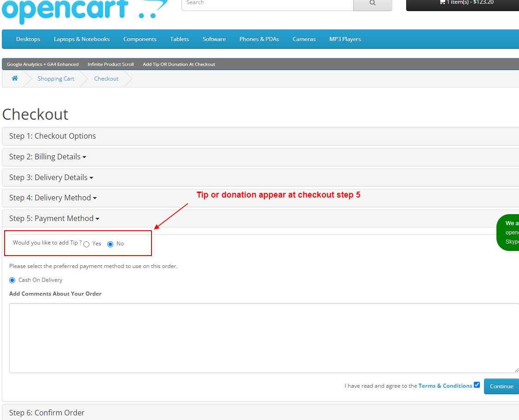The height and width of the screenshot is (420, 519).
Task: Click the Shopping Cart breadcrumb link
Action: [x=56, y=78]
